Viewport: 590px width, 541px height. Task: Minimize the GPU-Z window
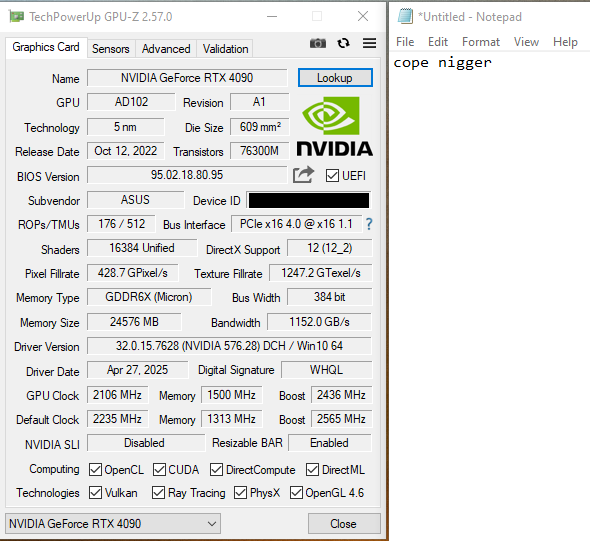[x=272, y=17]
